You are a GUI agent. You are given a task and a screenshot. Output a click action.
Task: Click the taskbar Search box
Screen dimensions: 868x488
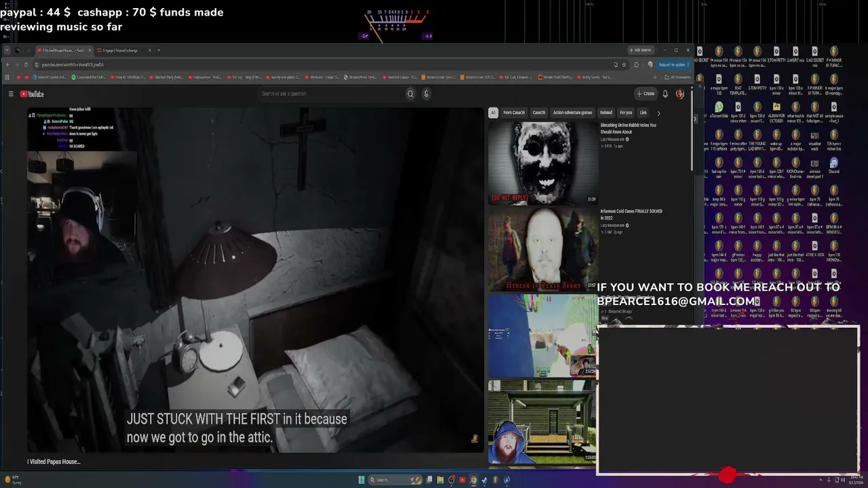[x=395, y=480]
